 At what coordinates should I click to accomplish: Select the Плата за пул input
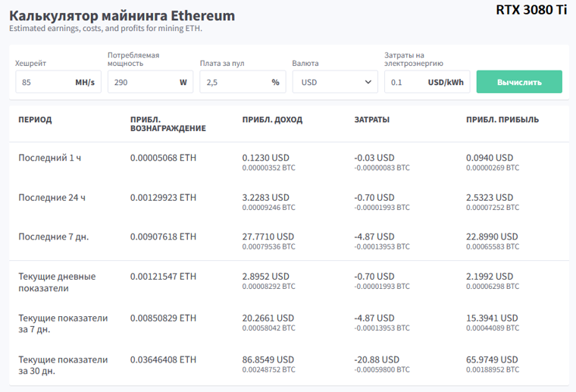pyautogui.click(x=231, y=82)
